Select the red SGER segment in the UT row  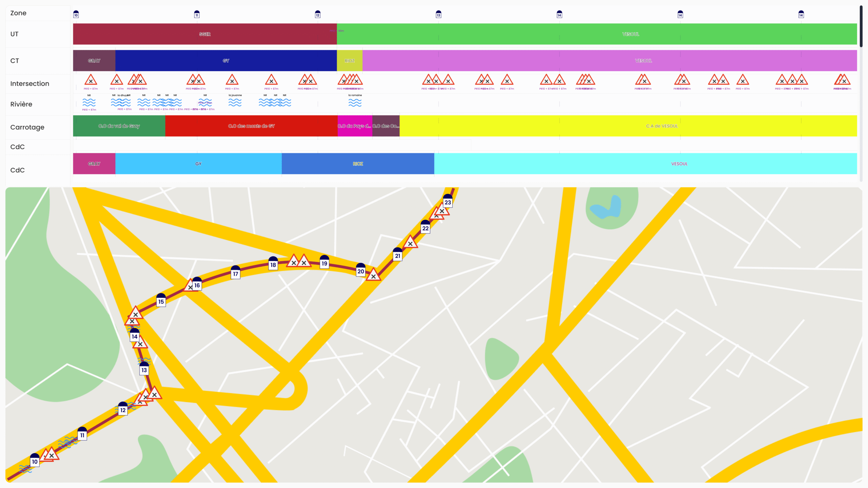[205, 34]
